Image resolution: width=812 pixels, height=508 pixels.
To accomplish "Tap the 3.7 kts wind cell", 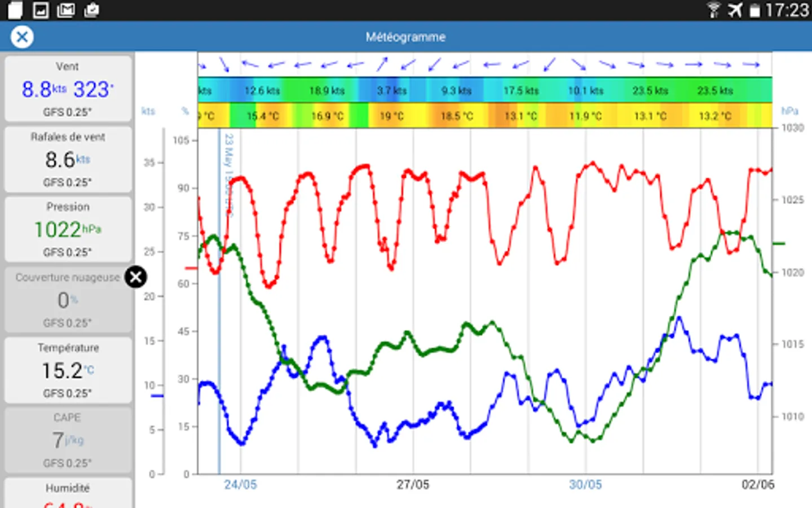I will pyautogui.click(x=392, y=90).
